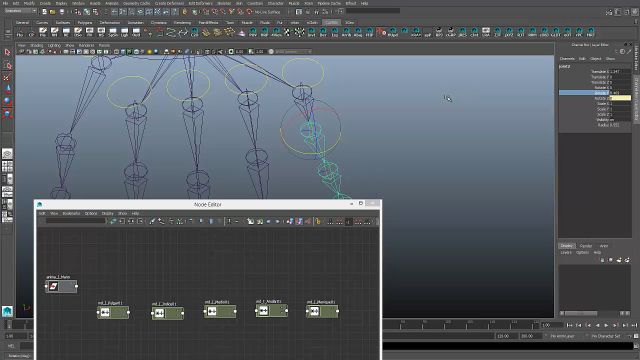Screen dimensions: 640x360
Task: Switch to the Anim layer tab
Action: click(604, 246)
